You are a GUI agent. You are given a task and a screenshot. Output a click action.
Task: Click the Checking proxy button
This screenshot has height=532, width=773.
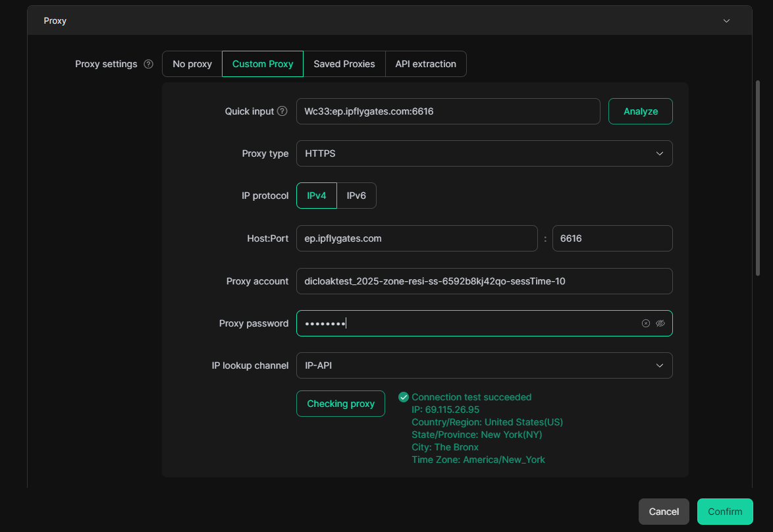(340, 404)
